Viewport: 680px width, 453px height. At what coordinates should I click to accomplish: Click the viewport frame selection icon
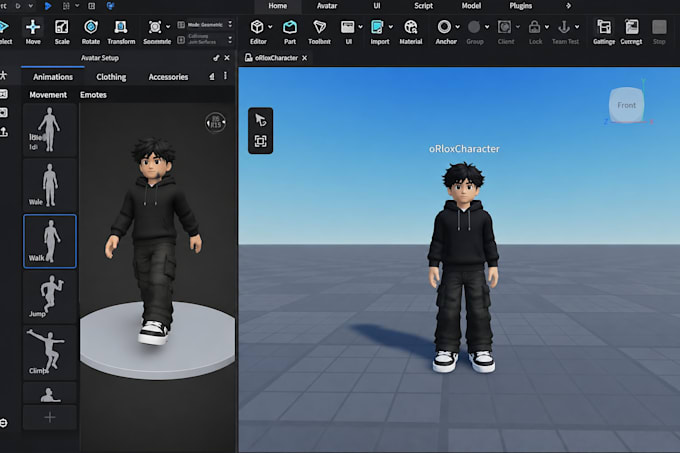(x=261, y=141)
